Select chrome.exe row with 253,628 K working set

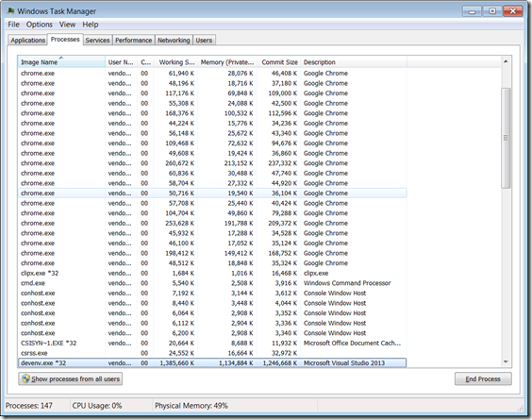pyautogui.click(x=212, y=223)
